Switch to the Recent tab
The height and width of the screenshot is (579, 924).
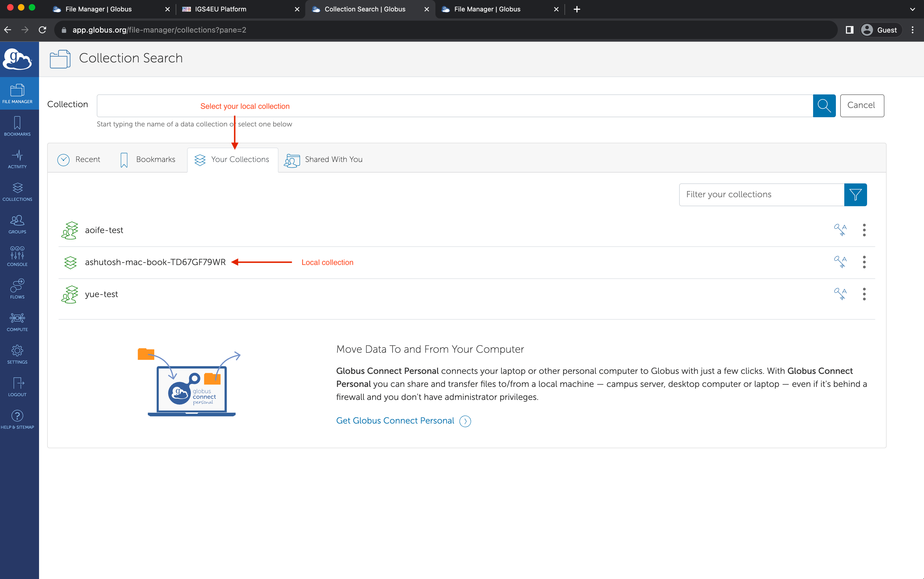pos(79,159)
